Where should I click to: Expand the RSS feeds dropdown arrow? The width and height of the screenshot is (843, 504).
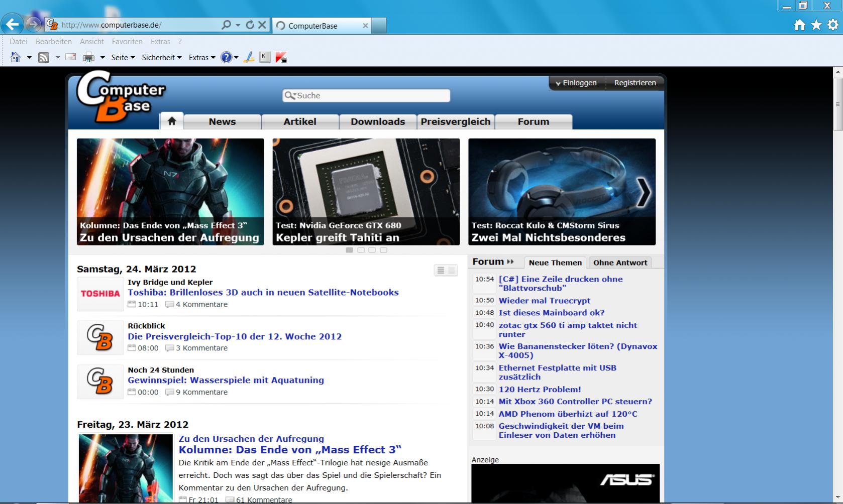pyautogui.click(x=57, y=58)
